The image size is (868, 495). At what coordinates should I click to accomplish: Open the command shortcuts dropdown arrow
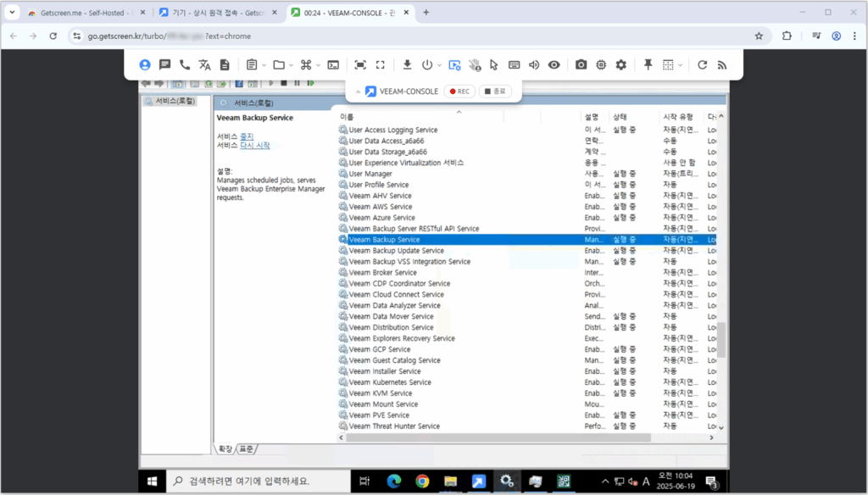[319, 65]
